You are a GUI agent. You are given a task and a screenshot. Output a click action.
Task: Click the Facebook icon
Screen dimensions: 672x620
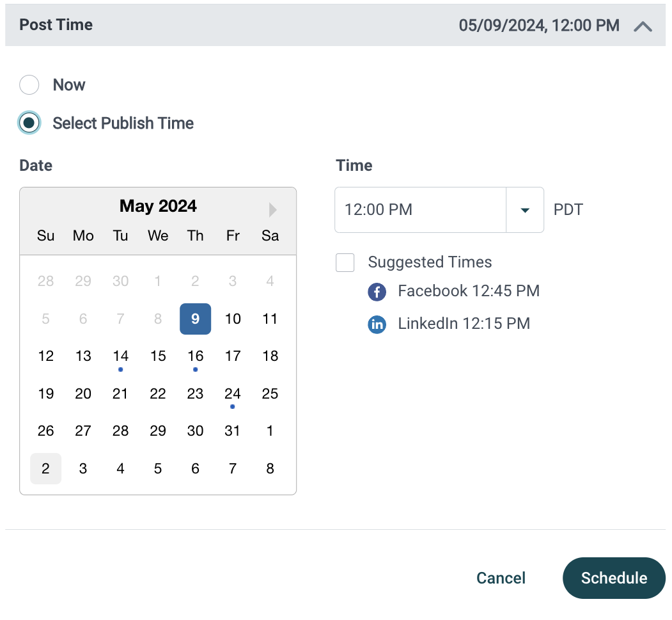click(x=377, y=292)
